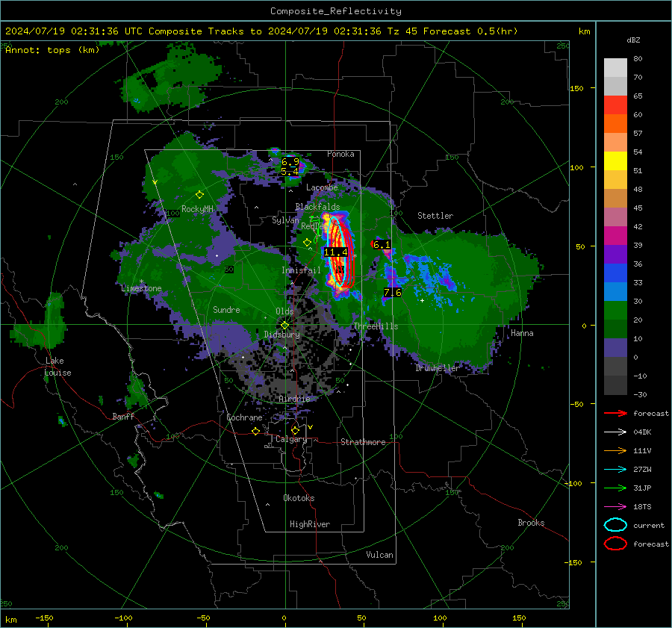
Task: Pick the red 60-65 dBZ color swatch
Action: click(x=615, y=105)
